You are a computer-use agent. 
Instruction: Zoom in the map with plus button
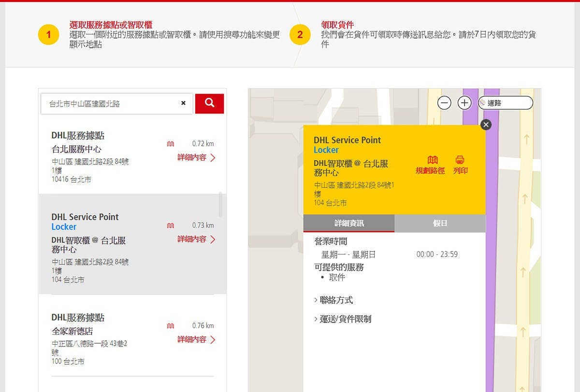tap(464, 103)
